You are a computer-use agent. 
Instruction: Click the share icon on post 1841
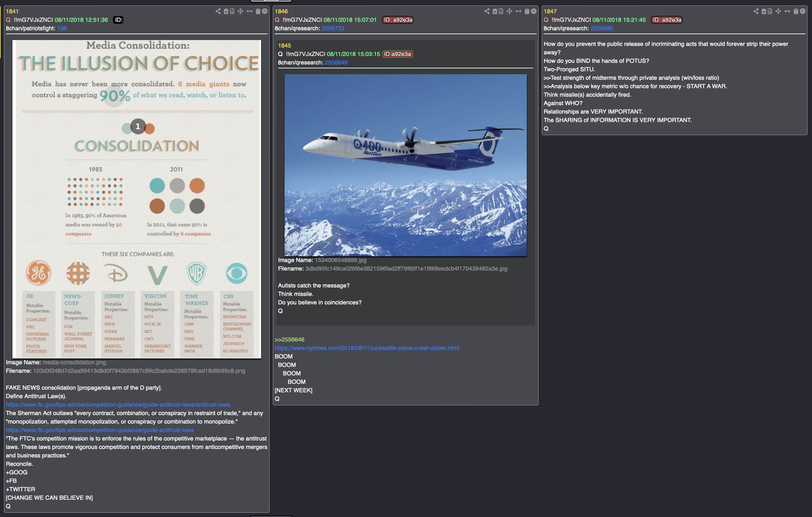218,11
